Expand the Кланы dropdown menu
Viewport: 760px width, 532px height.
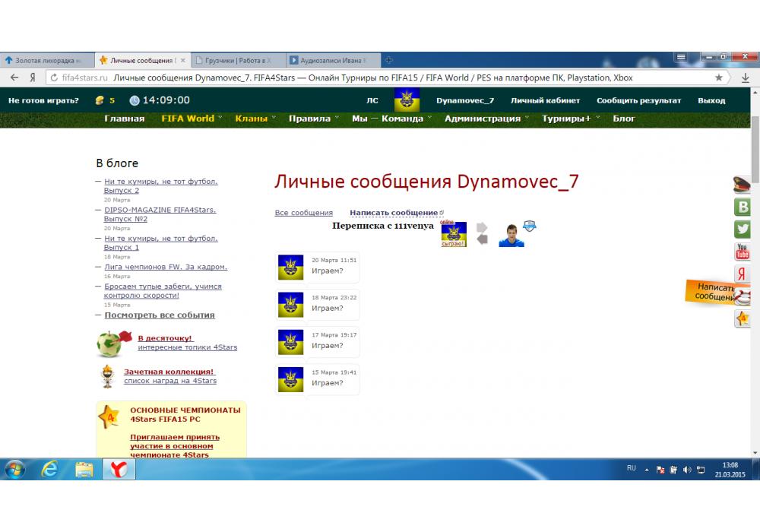252,119
